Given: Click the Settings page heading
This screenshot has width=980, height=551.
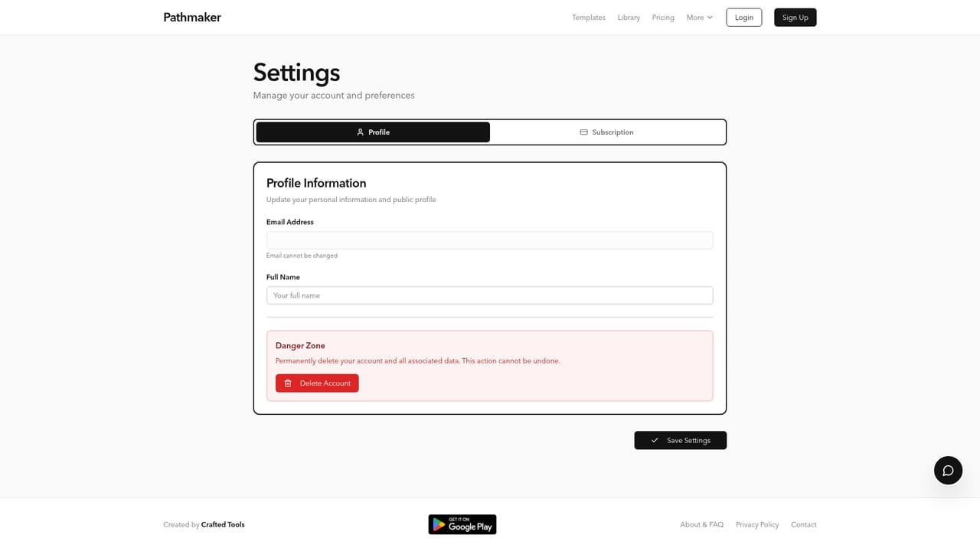Looking at the screenshot, I should (297, 73).
